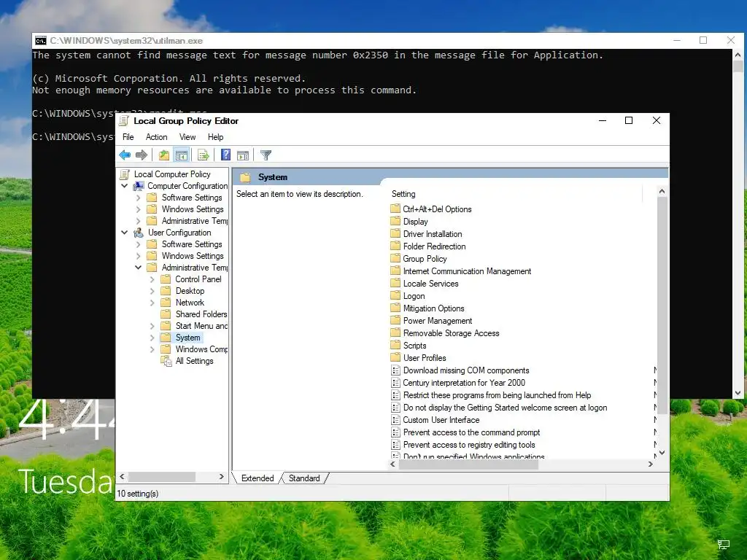This screenshot has width=747, height=560.
Task: Expand the Start Menu and Taskbar node
Action: tap(152, 326)
